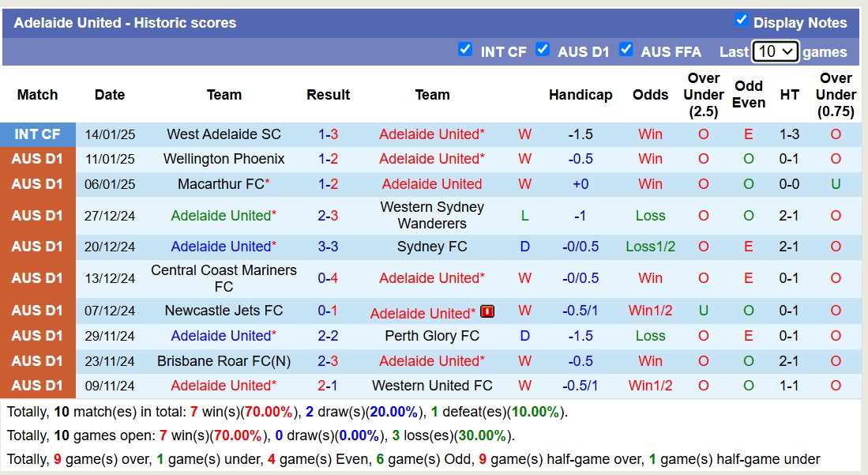The image size is (868, 475).
Task: Select the INT CF competition label
Action: coord(37,134)
